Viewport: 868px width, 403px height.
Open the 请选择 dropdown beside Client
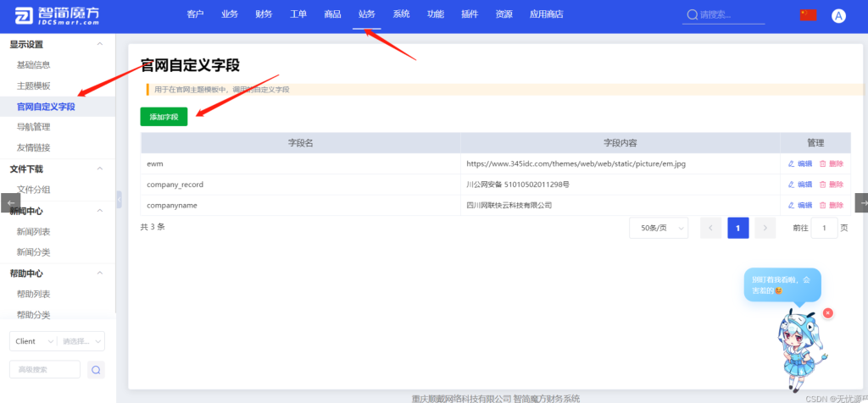coord(81,341)
